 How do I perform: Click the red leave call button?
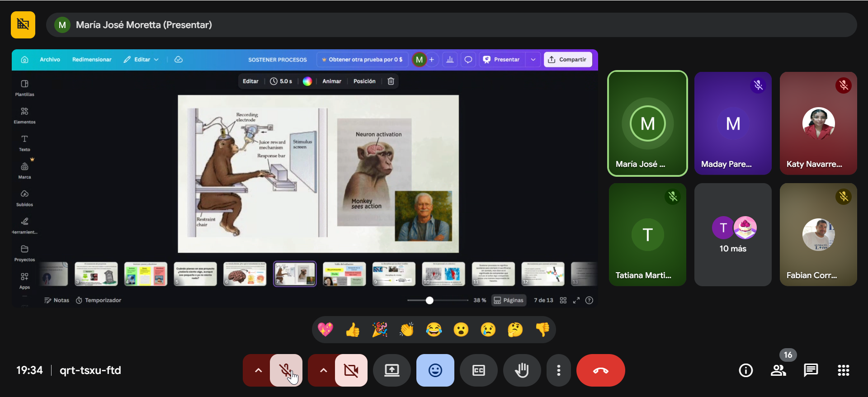point(600,370)
